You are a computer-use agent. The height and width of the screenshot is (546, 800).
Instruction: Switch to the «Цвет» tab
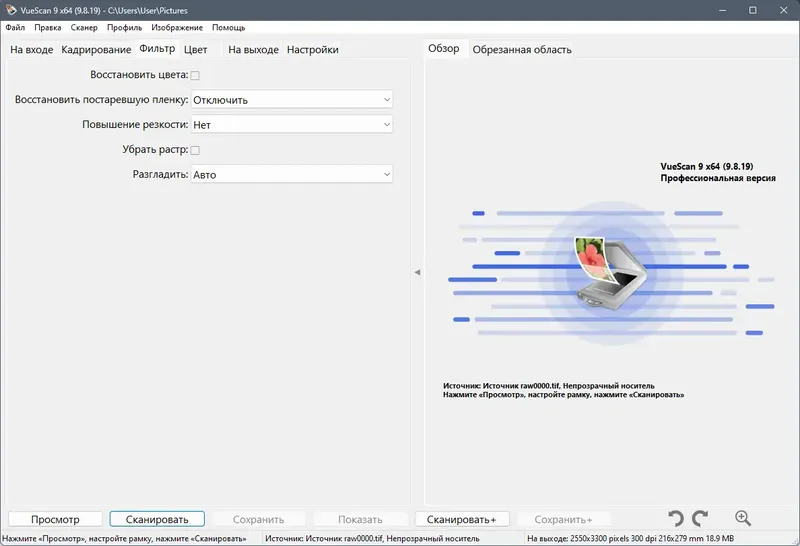pos(195,49)
